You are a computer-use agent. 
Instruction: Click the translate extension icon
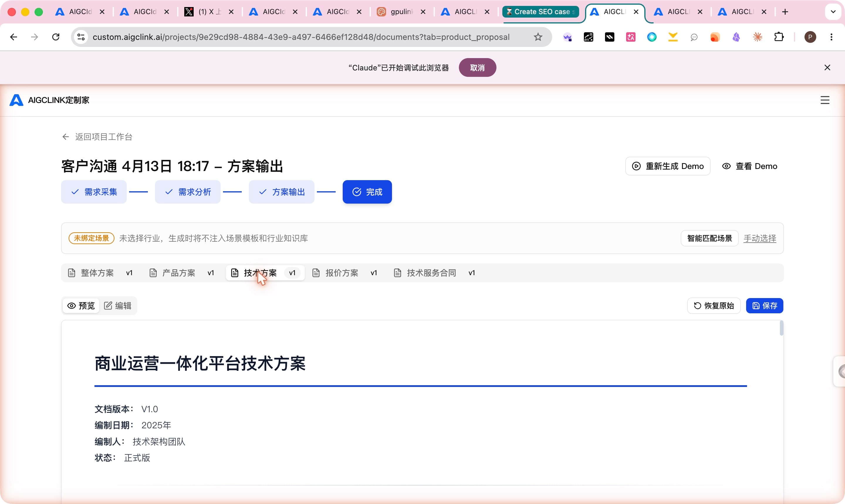pyautogui.click(x=630, y=37)
